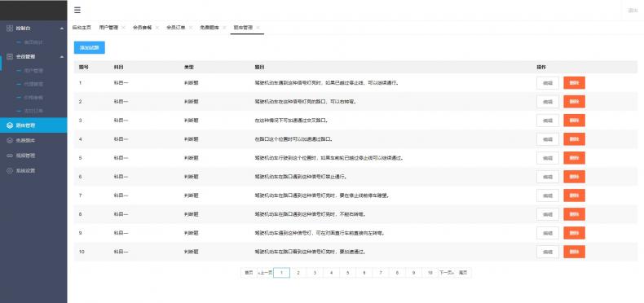Go to page 3 in pagination
The height and width of the screenshot is (303, 644).
pos(315,273)
